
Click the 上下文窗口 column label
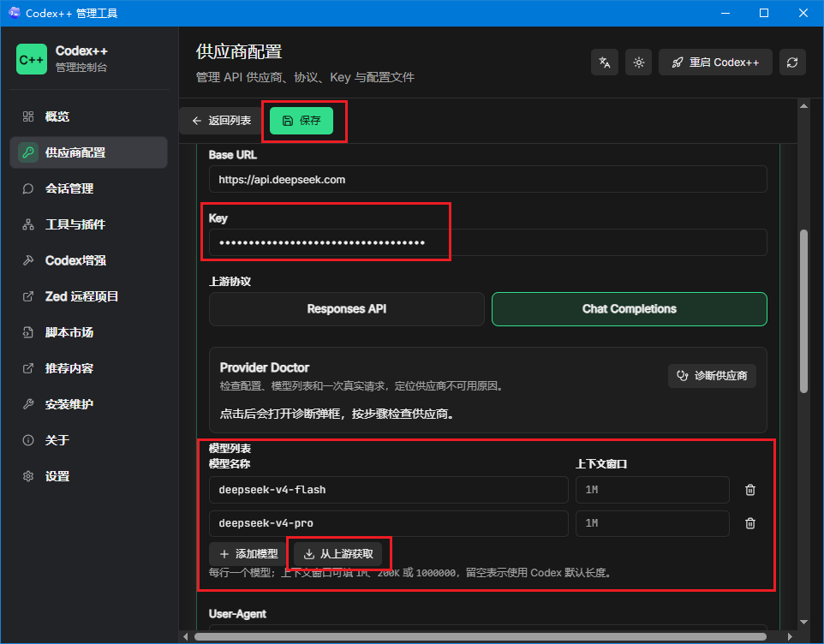tap(601, 464)
